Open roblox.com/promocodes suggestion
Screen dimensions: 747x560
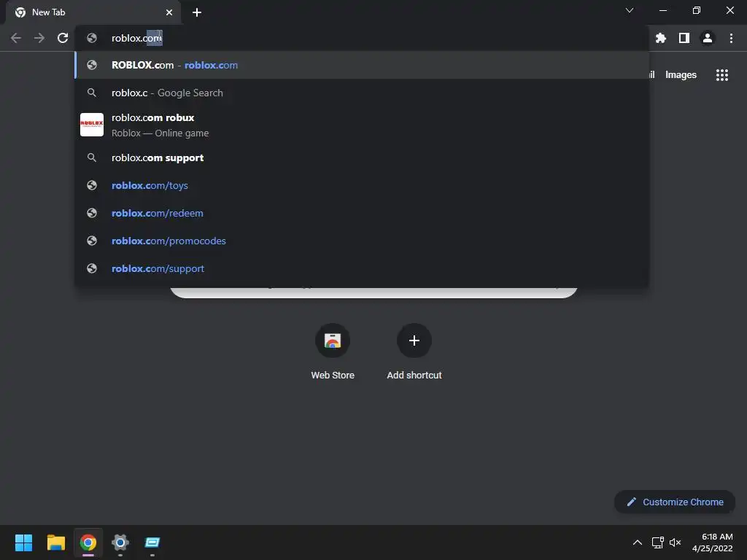(362, 241)
